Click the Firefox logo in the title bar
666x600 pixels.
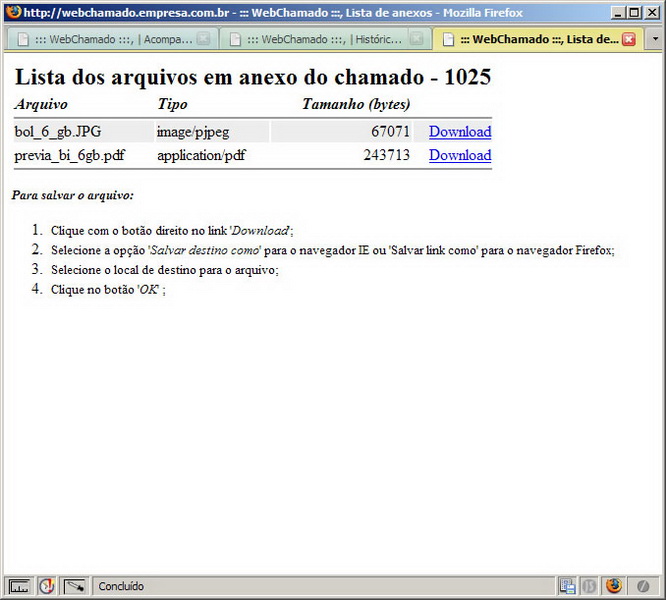tap(12, 12)
